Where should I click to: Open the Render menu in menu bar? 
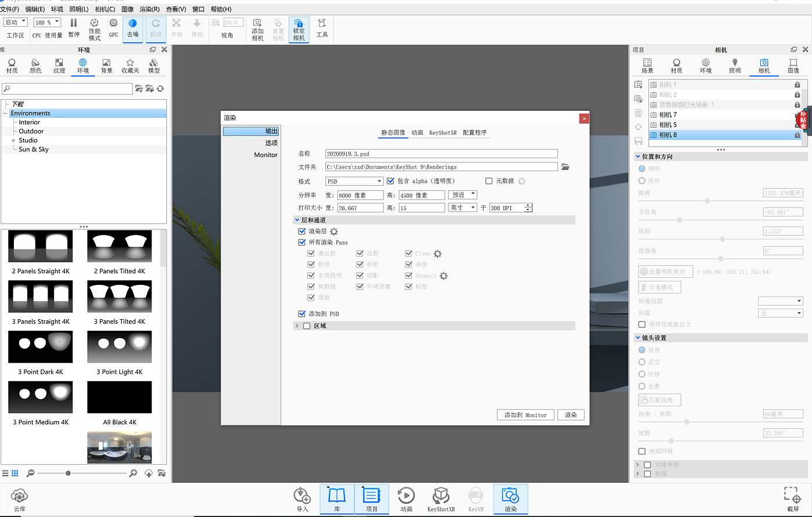click(149, 9)
